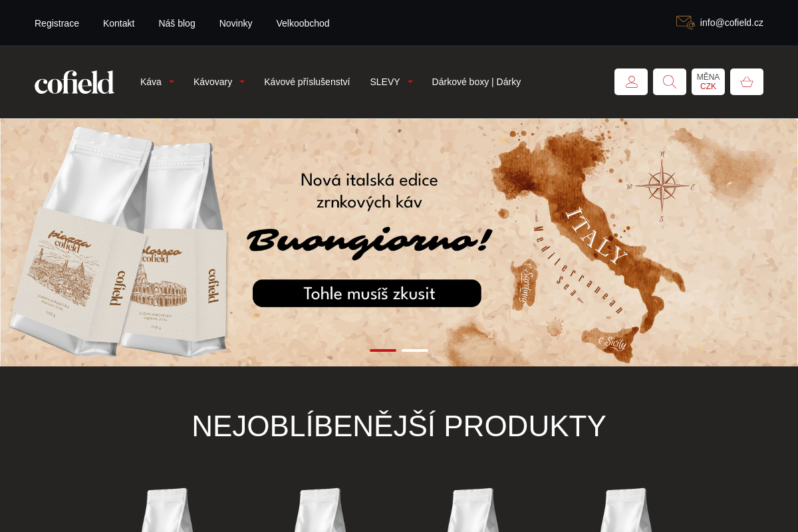
Task: Expand the Kávovary dropdown menu
Action: click(x=219, y=82)
